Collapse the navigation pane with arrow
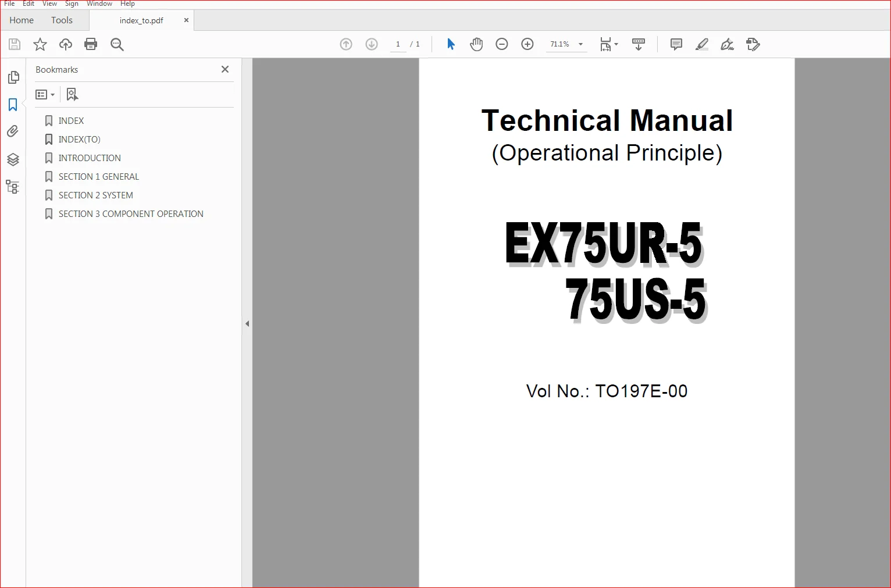 (247, 323)
